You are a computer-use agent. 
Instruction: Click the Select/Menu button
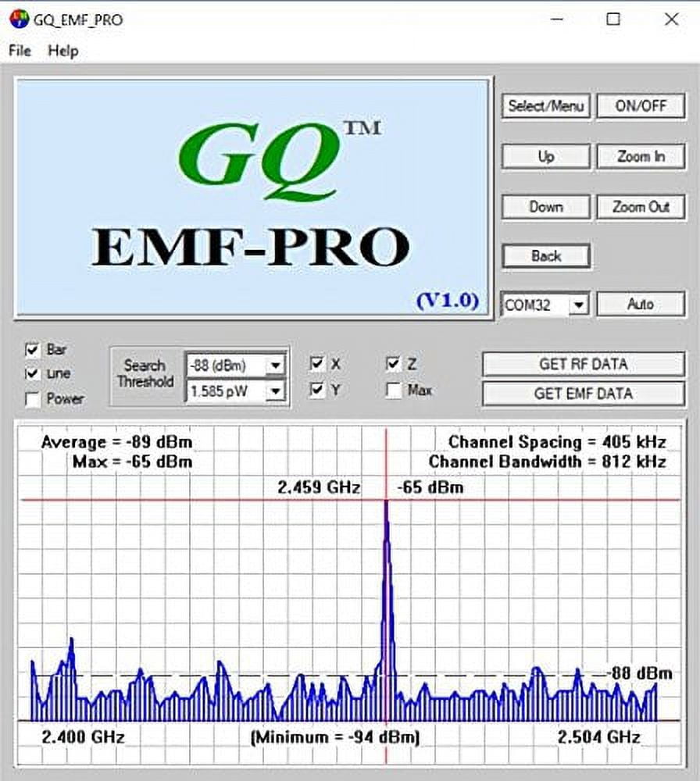tap(545, 106)
